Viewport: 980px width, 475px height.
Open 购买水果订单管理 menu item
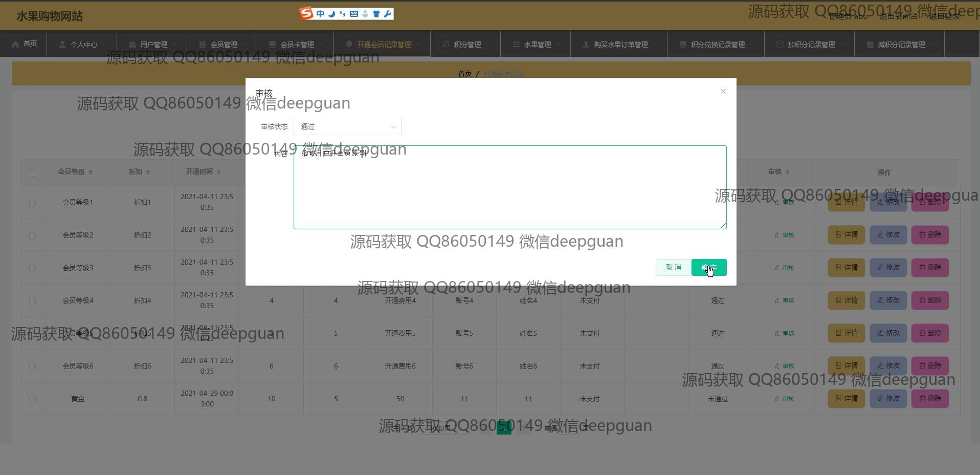pyautogui.click(x=620, y=45)
